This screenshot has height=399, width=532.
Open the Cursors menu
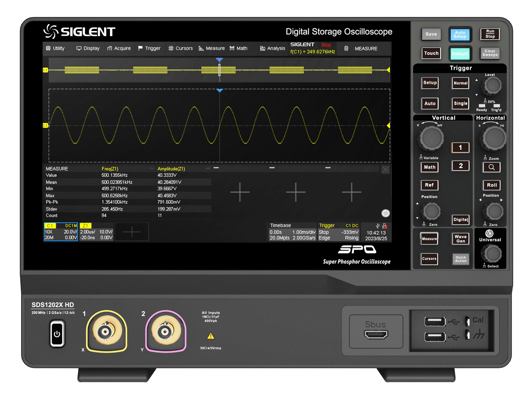pos(181,48)
